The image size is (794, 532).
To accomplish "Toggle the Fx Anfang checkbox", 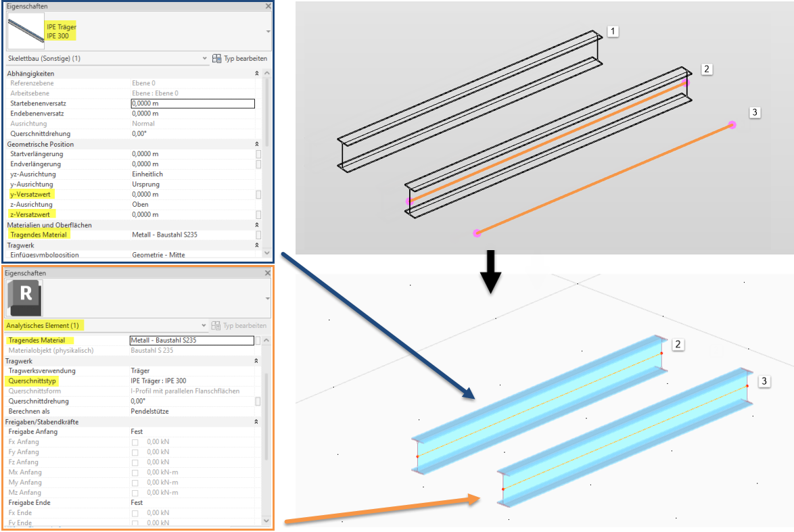I will tap(135, 442).
